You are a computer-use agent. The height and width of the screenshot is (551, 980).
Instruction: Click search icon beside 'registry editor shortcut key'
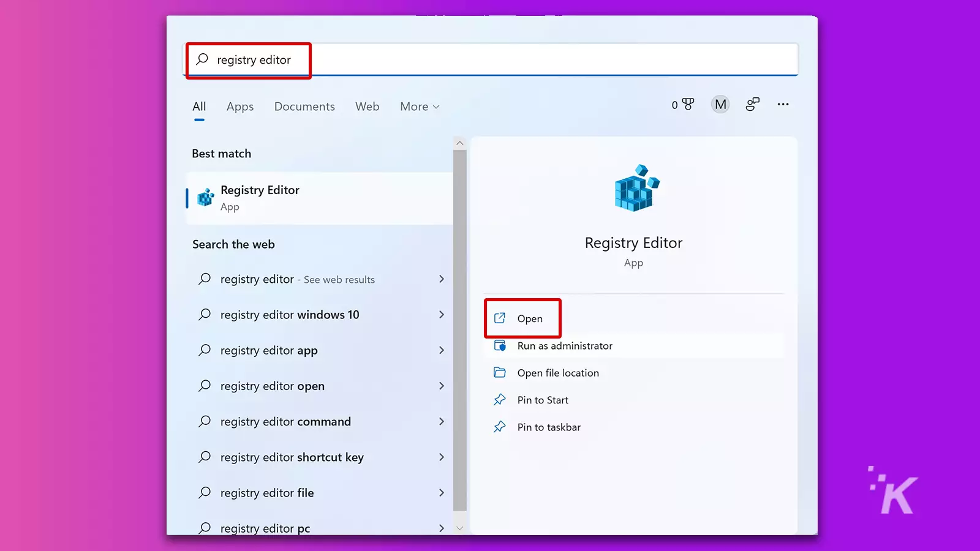point(205,457)
